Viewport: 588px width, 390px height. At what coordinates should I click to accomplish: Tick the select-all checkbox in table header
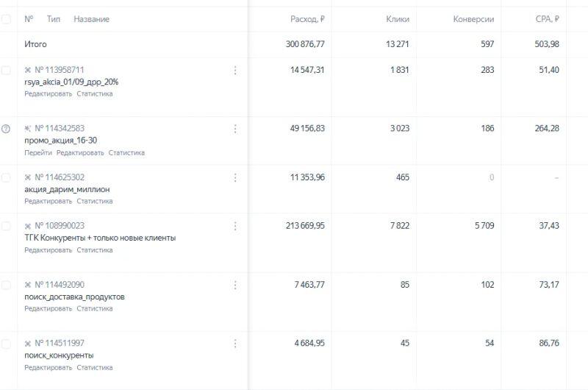tap(6, 19)
